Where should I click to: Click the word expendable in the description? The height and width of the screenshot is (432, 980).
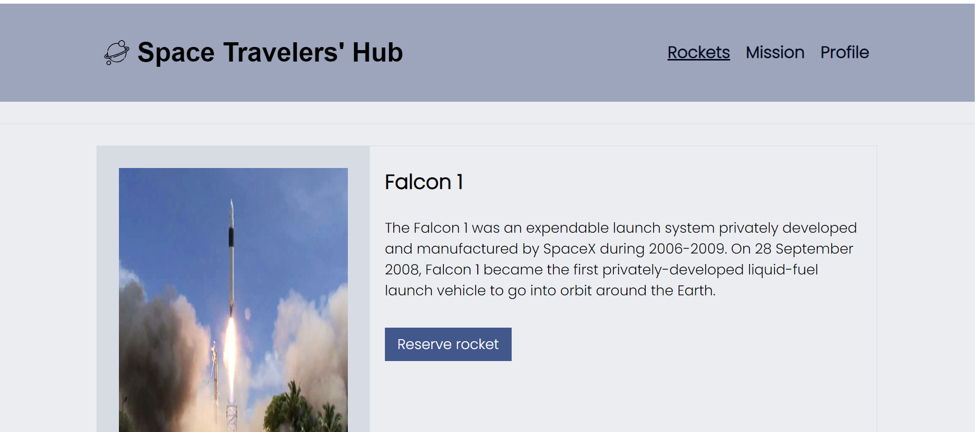click(x=567, y=228)
